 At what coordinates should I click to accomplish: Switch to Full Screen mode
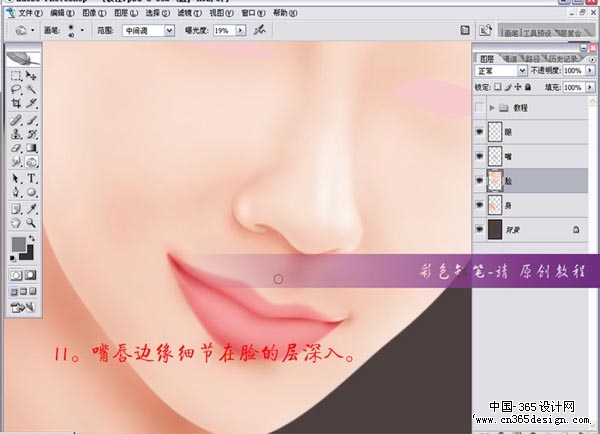33,292
